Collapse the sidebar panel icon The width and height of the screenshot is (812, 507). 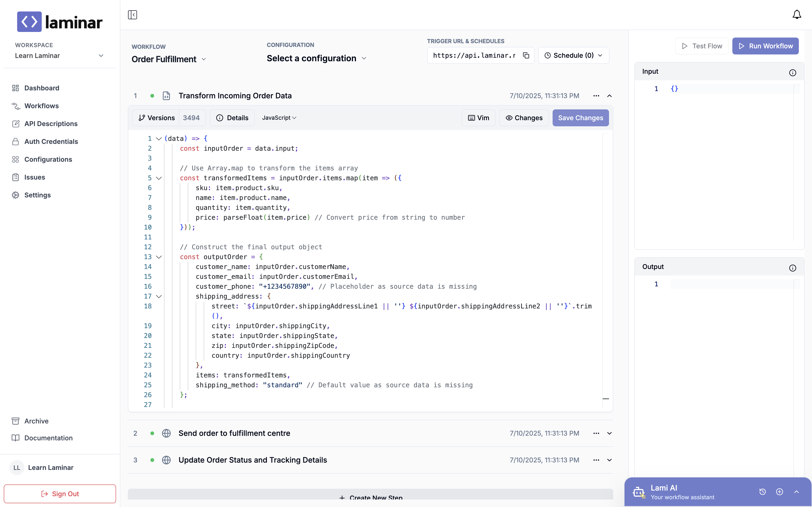[133, 15]
